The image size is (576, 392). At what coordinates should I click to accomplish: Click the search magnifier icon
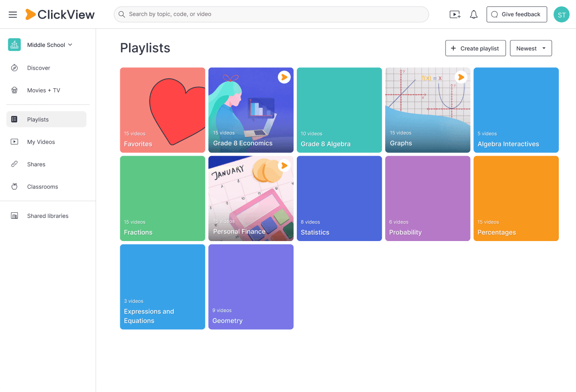[x=122, y=14]
